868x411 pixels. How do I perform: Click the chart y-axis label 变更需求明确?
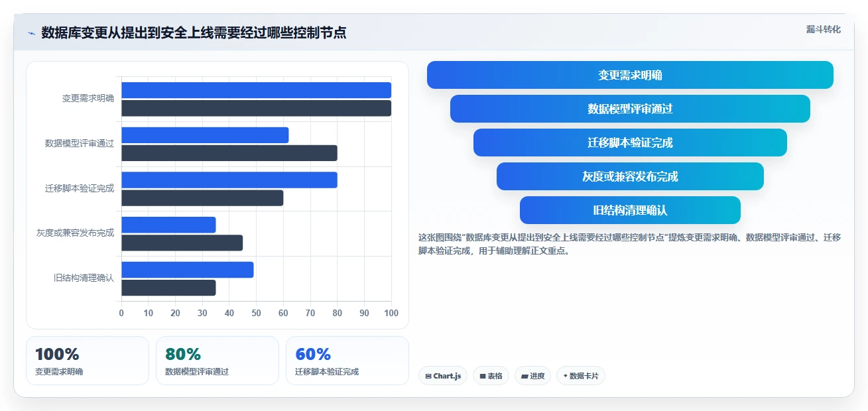click(x=88, y=98)
